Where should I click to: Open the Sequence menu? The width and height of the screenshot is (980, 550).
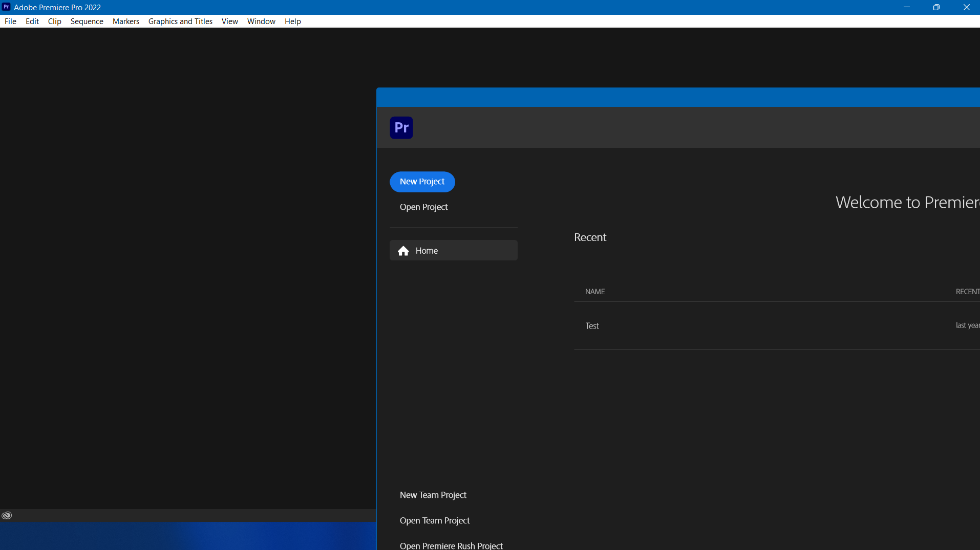87,21
